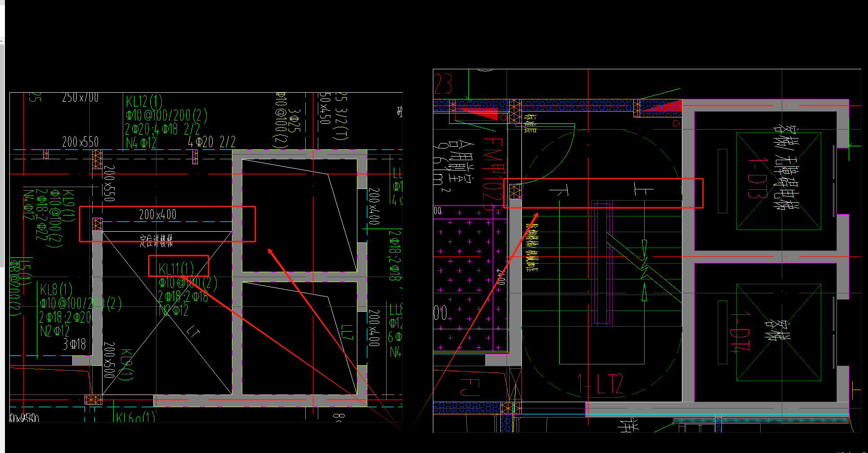The width and height of the screenshot is (868, 453).
Task: Select the red FM甲1023 door label
Action: click(x=493, y=174)
